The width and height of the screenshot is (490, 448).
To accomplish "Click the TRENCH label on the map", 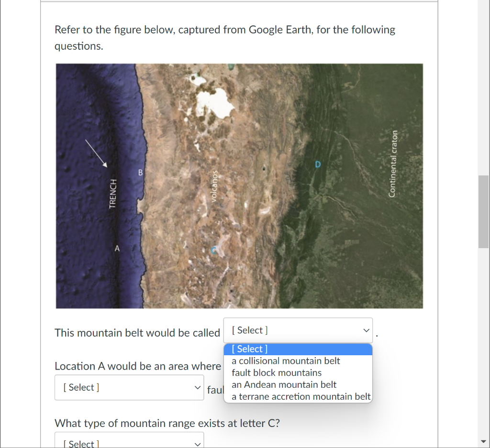I will (x=112, y=194).
